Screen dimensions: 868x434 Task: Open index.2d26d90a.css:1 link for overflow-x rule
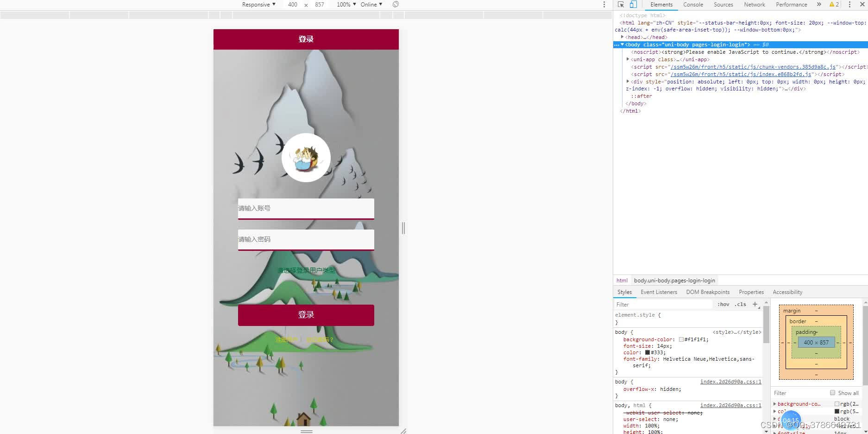(730, 382)
